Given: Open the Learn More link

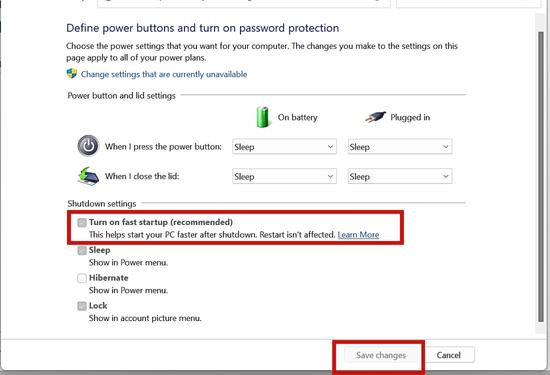Looking at the screenshot, I should tap(358, 235).
